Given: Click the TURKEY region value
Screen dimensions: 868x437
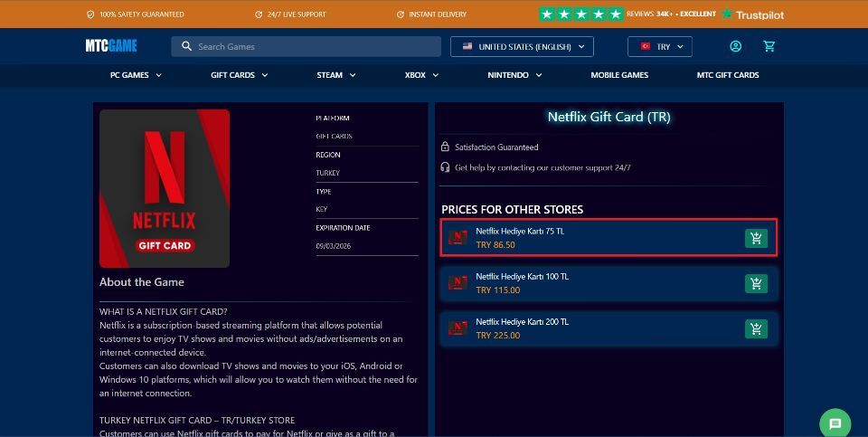Looking at the screenshot, I should click(327, 173).
